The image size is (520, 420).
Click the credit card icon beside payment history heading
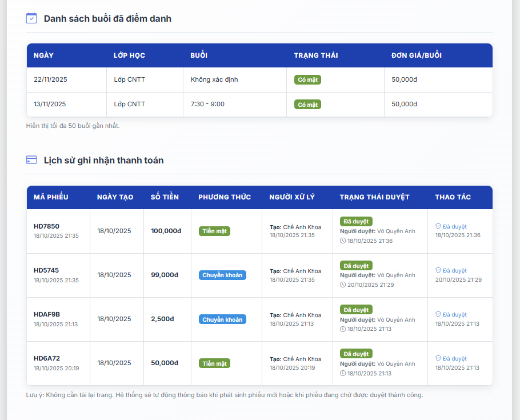[x=31, y=160]
